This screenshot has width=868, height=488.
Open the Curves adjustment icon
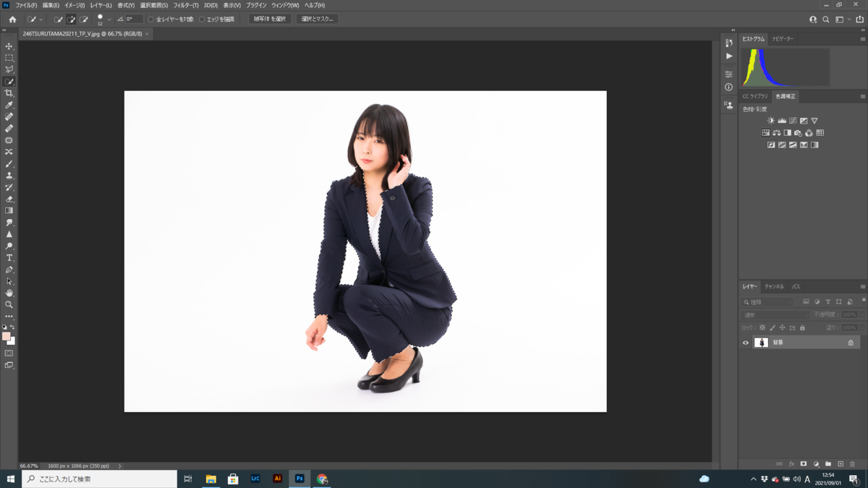coord(793,121)
